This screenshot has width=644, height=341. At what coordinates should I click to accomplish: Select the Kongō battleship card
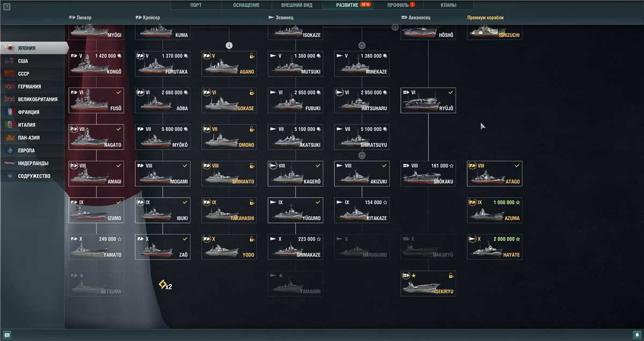[x=96, y=63]
